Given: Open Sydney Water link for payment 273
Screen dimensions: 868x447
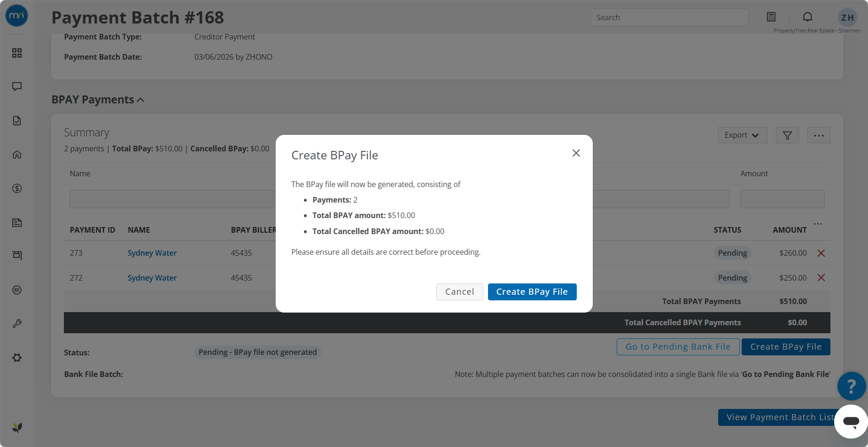Looking at the screenshot, I should coord(152,253).
